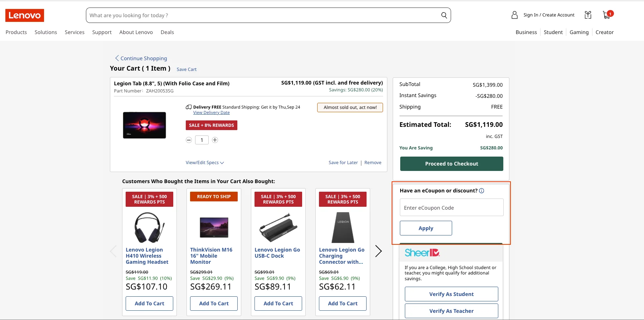The height and width of the screenshot is (320, 644).
Task: Focus the Enter eCoupon Code field
Action: 452,207
